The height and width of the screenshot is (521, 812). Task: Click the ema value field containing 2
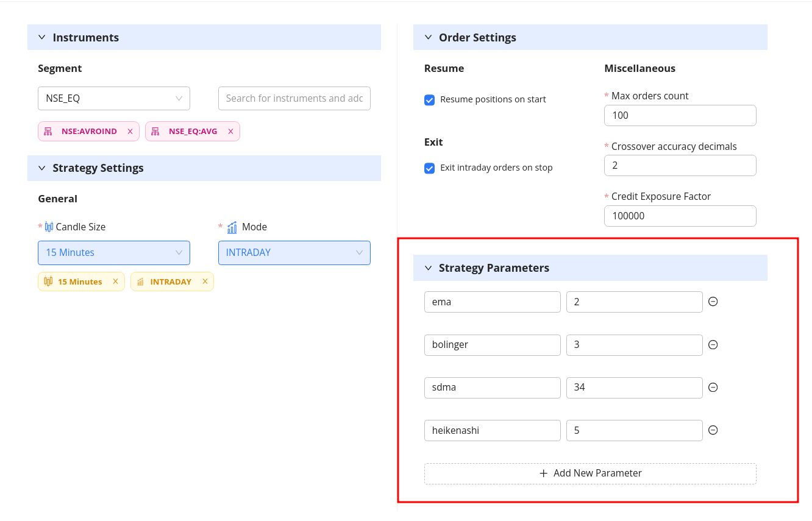click(635, 302)
